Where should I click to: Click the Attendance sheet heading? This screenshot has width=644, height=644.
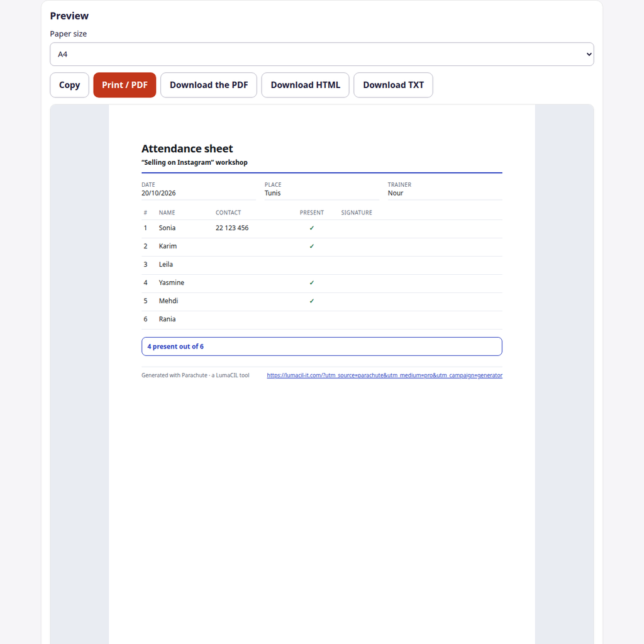coord(187,148)
